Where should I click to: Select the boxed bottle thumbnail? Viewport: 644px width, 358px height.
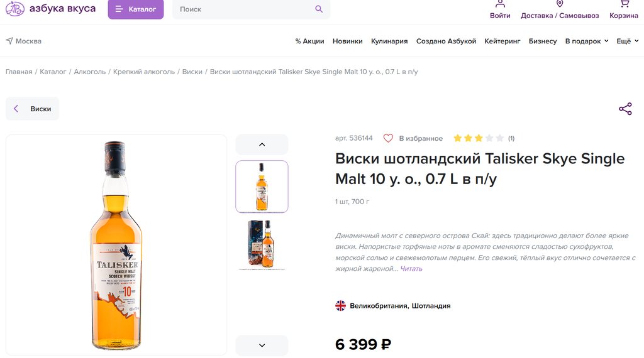262,244
